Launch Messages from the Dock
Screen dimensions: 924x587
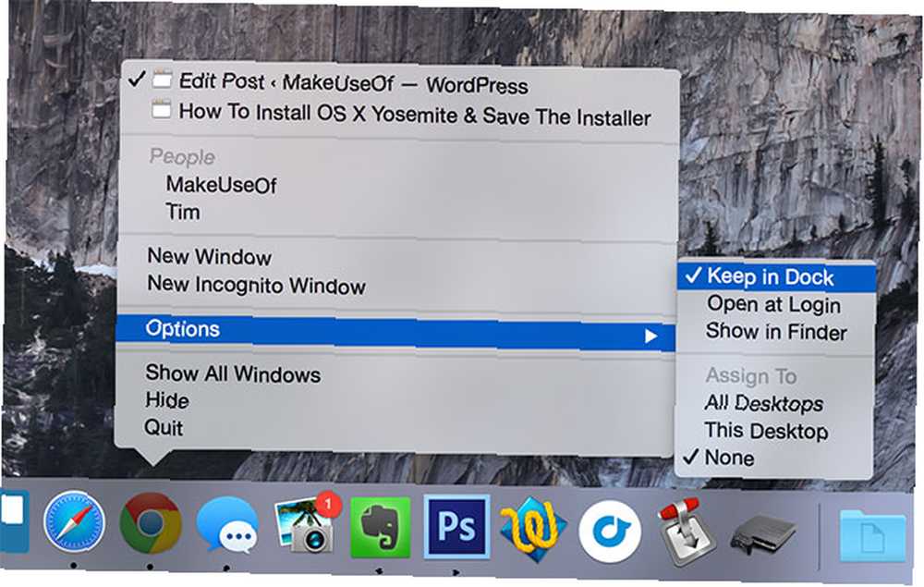(x=227, y=525)
